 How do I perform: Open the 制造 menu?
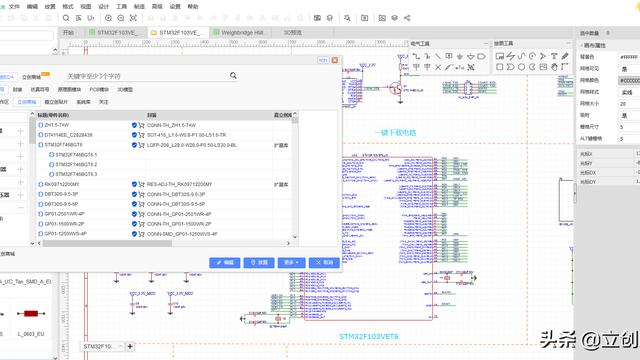tap(139, 7)
